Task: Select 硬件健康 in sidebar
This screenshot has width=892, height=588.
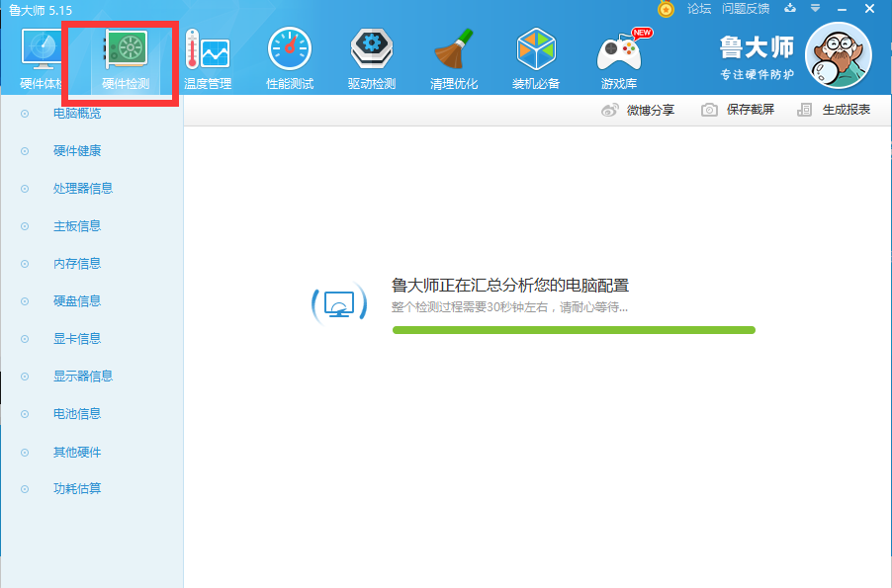Action: (77, 150)
